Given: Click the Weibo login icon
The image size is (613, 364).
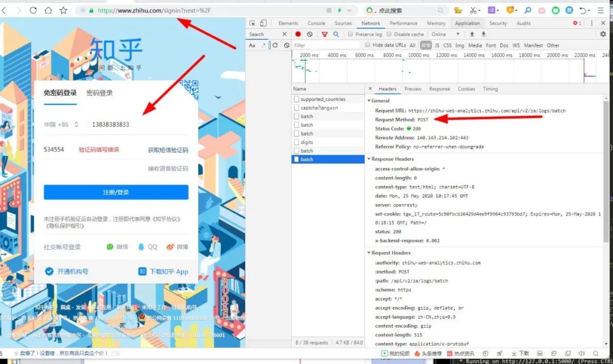Looking at the screenshot, I should tap(170, 247).
